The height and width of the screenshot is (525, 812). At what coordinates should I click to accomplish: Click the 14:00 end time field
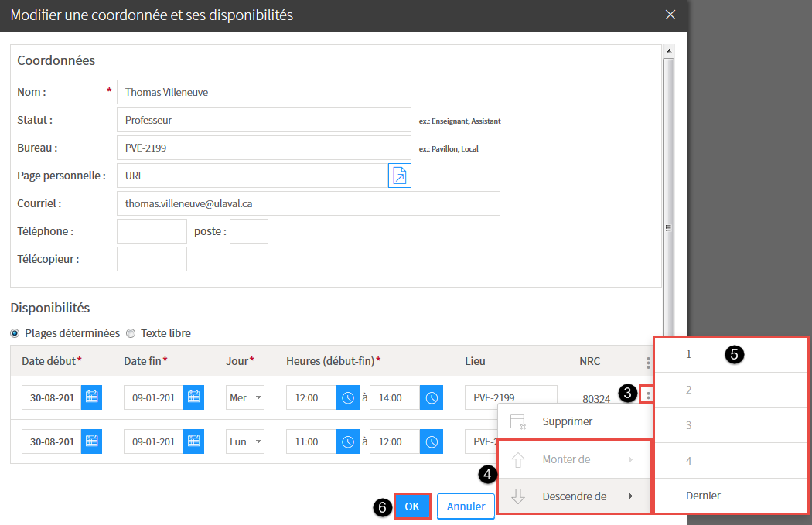coord(394,397)
